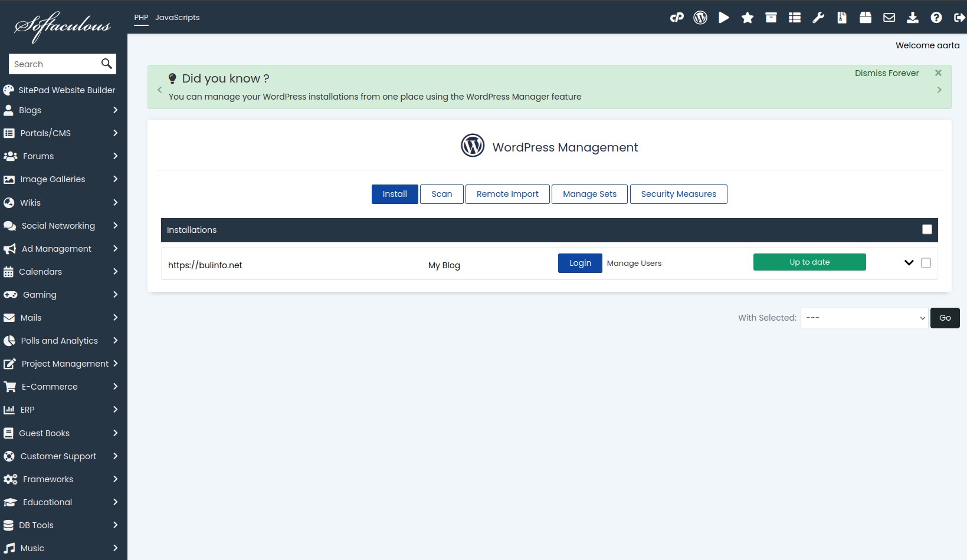Viewport: 967px width, 560px height.
Task: Open WordPress Manager icon in top bar
Action: [x=700, y=18]
